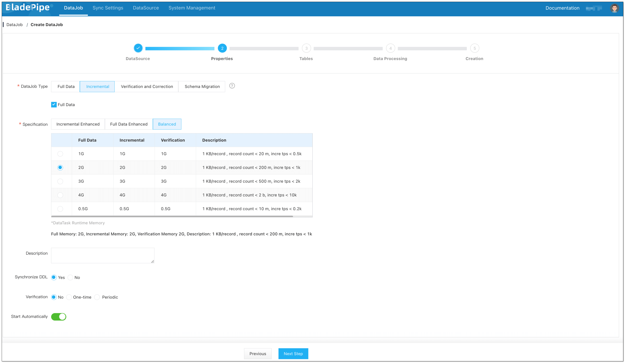The height and width of the screenshot is (364, 626).
Task: Open the Documentation link
Action: (x=562, y=8)
